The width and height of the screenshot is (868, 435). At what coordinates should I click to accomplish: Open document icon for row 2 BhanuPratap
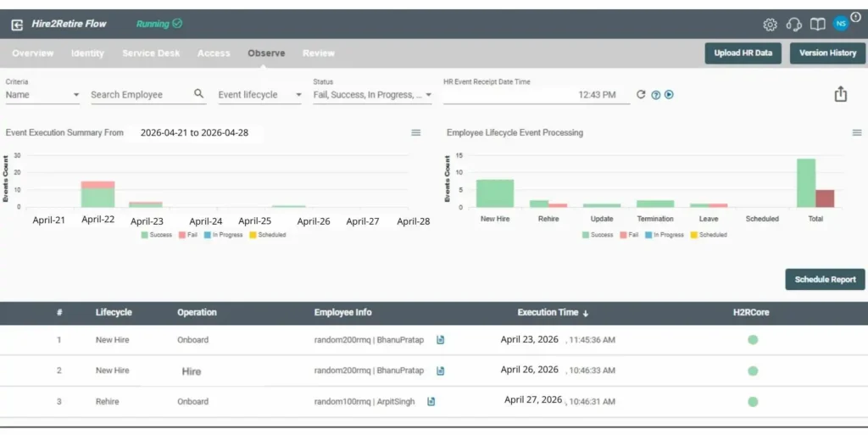pyautogui.click(x=441, y=371)
